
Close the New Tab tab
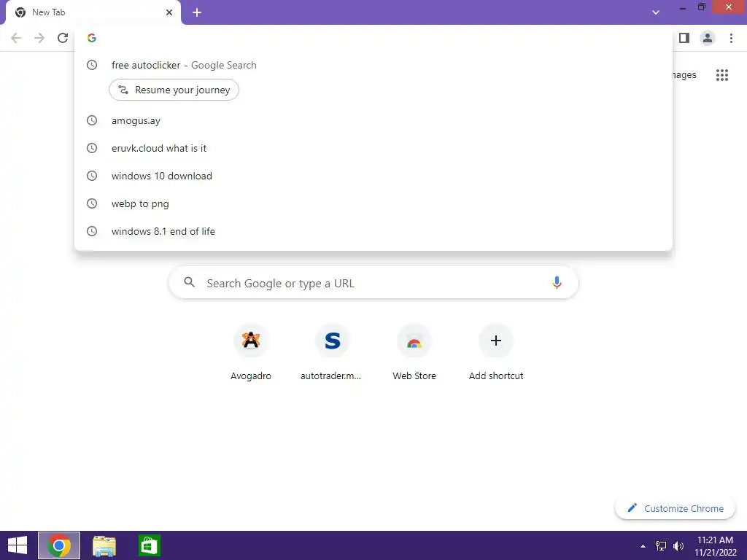(x=169, y=12)
